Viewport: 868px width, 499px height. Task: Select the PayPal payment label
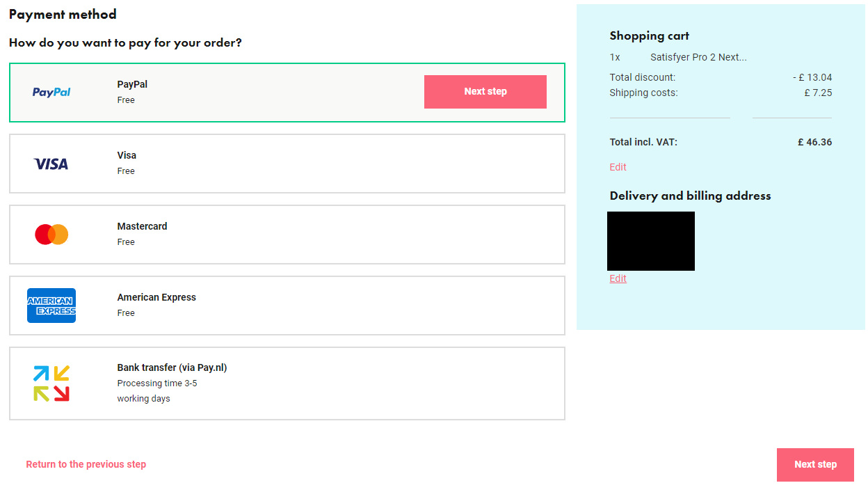[132, 84]
